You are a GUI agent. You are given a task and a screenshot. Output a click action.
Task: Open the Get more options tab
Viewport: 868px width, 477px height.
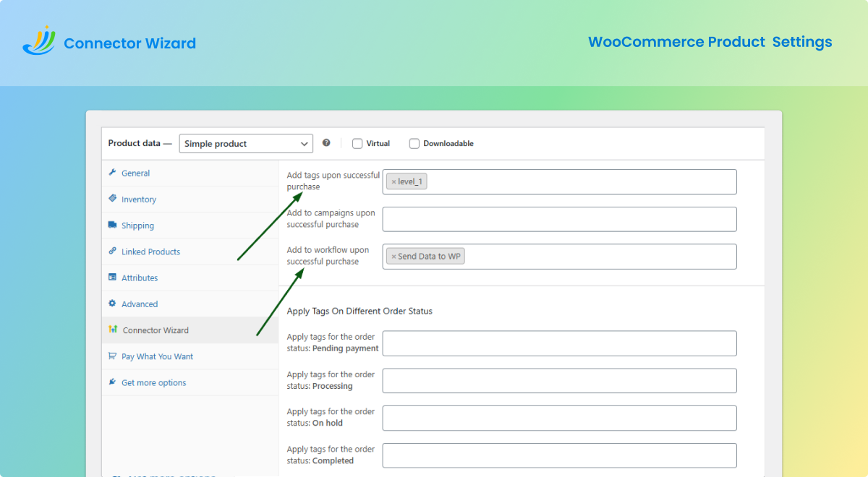[190, 382]
